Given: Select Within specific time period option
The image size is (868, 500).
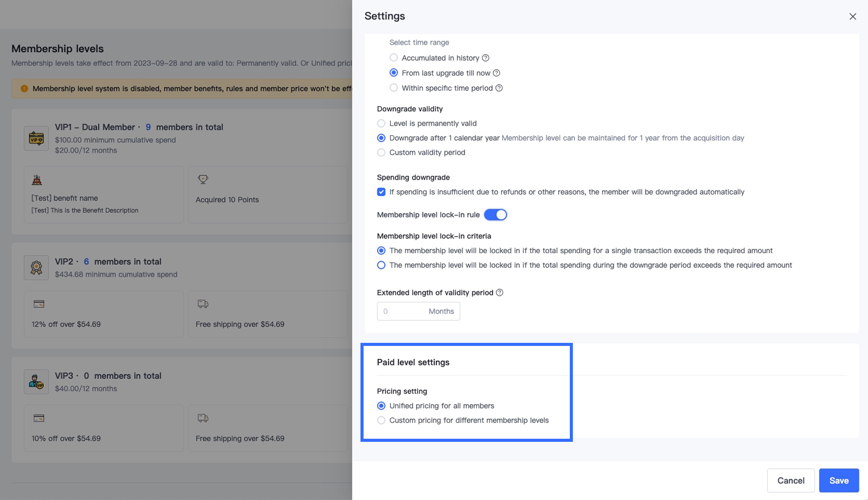Looking at the screenshot, I should (394, 88).
